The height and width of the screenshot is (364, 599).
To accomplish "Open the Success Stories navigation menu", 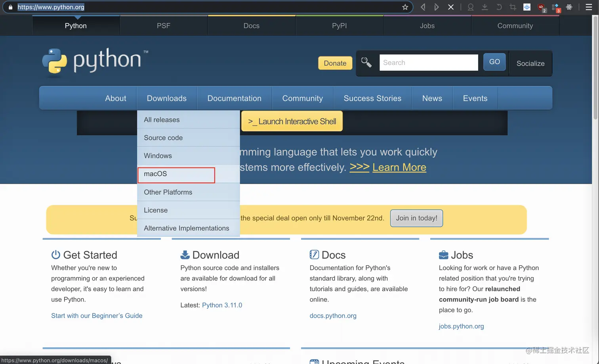I will click(x=373, y=98).
